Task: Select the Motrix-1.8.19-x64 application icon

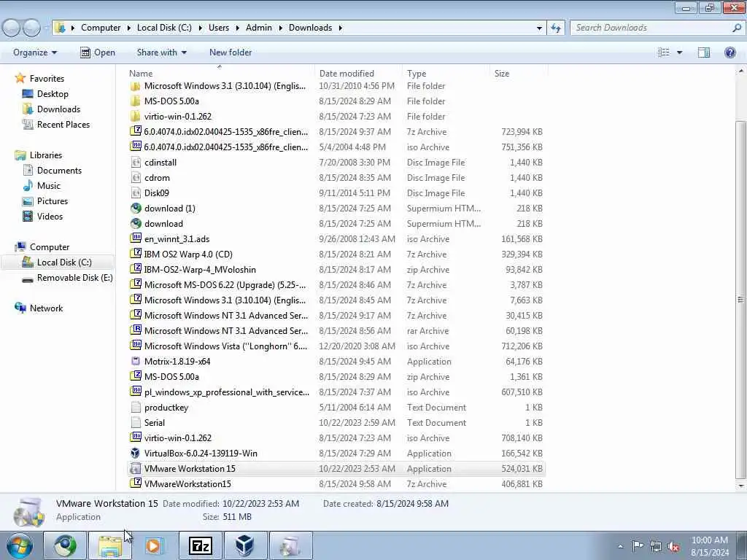Action: [135, 361]
